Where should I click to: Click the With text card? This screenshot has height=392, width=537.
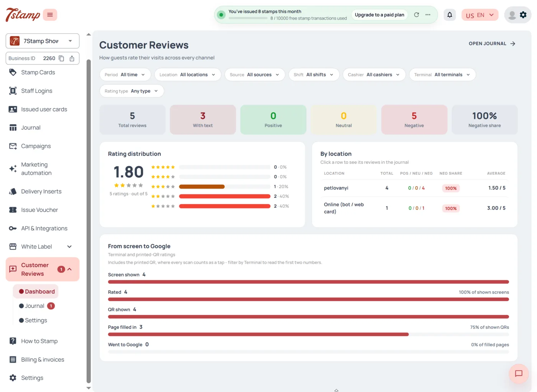203,120
